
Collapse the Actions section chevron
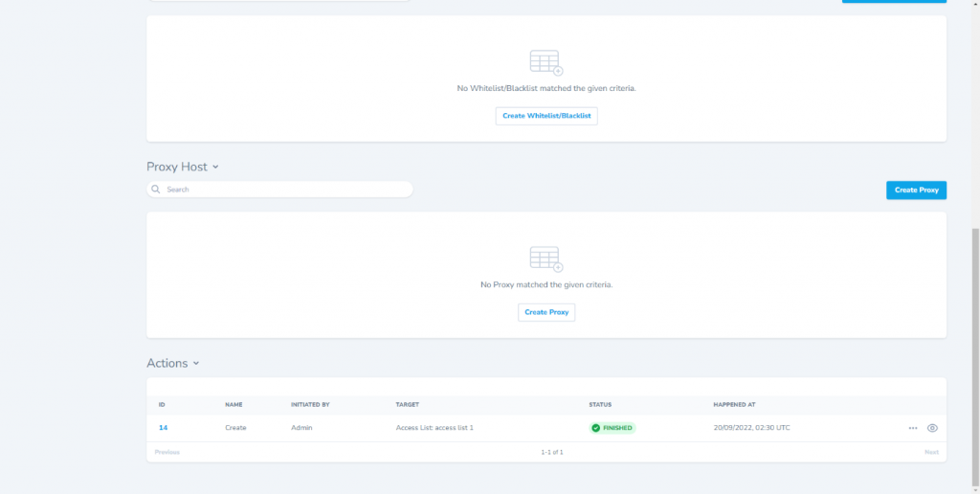[196, 364]
